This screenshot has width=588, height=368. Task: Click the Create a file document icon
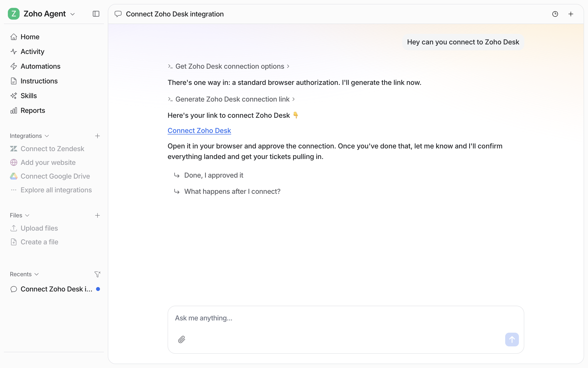[x=14, y=242]
